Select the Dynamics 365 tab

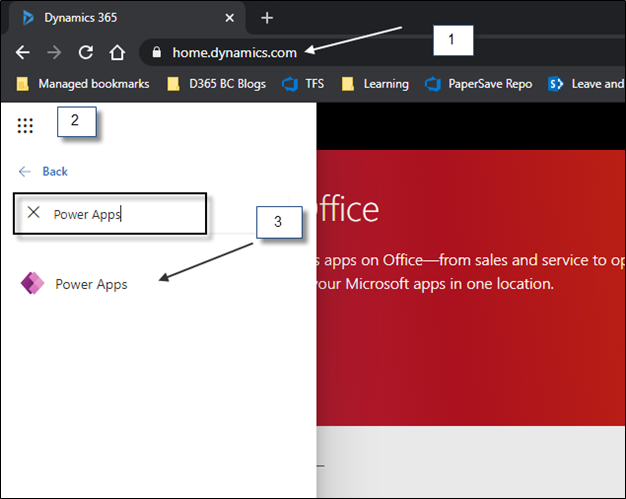pos(126,18)
